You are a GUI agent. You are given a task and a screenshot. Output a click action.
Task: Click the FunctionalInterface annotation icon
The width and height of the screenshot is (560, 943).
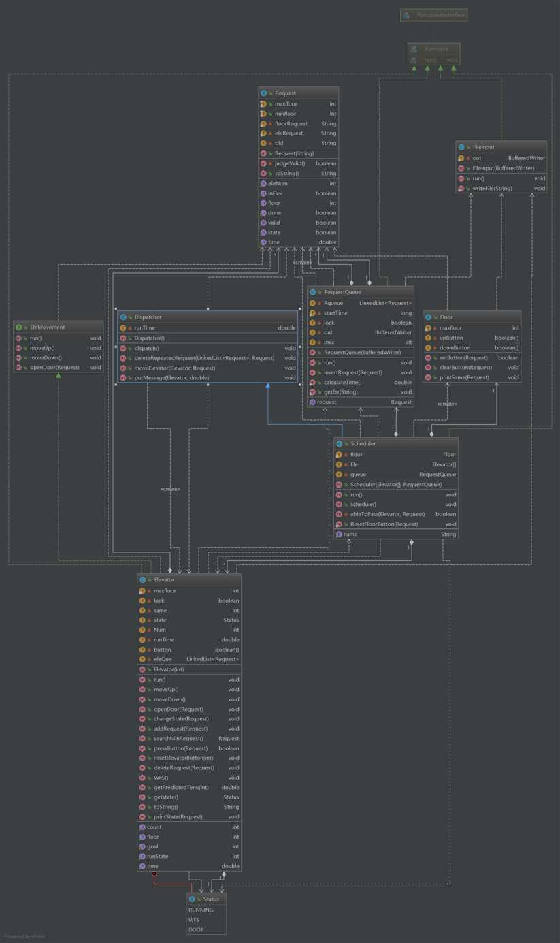point(406,15)
